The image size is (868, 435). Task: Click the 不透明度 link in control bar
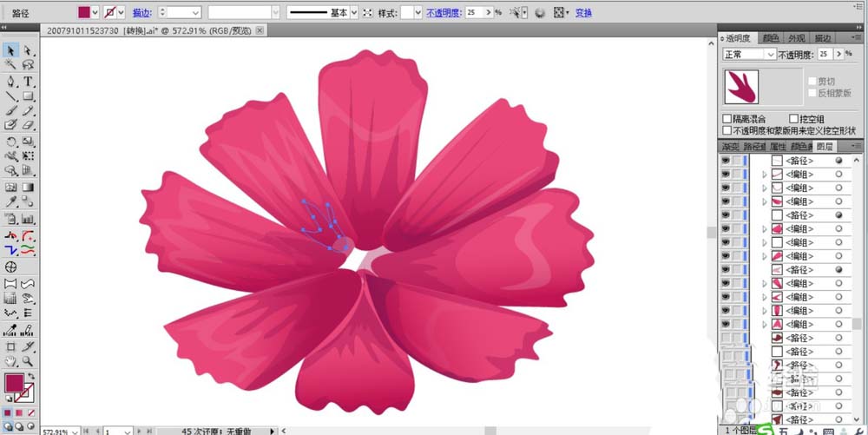pyautogui.click(x=444, y=13)
